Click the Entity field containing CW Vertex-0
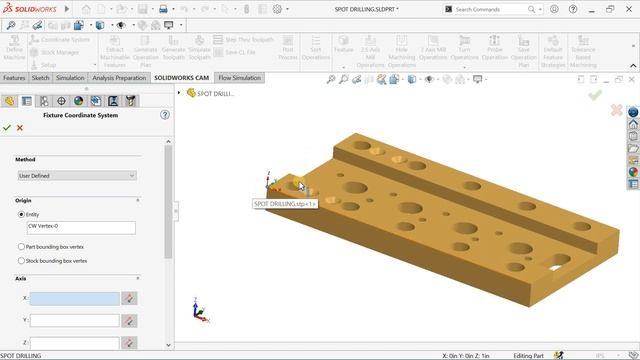 [81, 228]
